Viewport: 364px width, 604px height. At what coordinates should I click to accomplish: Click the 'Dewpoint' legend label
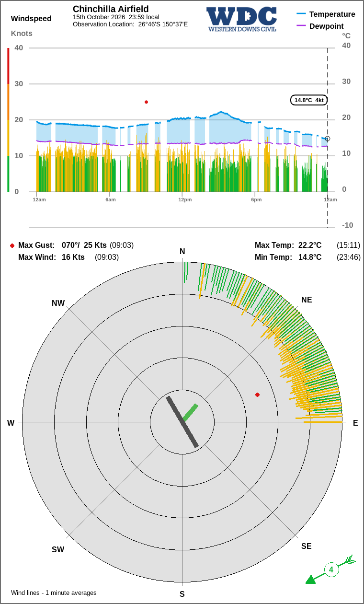(327, 26)
